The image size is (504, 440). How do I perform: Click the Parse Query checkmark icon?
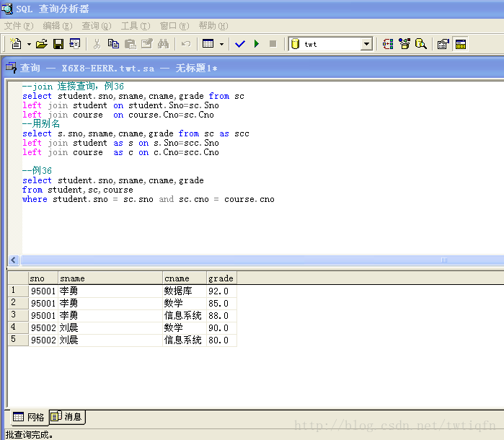tap(240, 44)
